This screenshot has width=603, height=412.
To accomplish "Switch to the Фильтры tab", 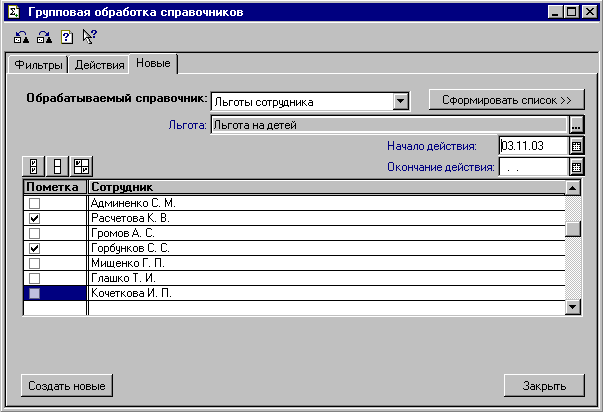I will pos(38,65).
